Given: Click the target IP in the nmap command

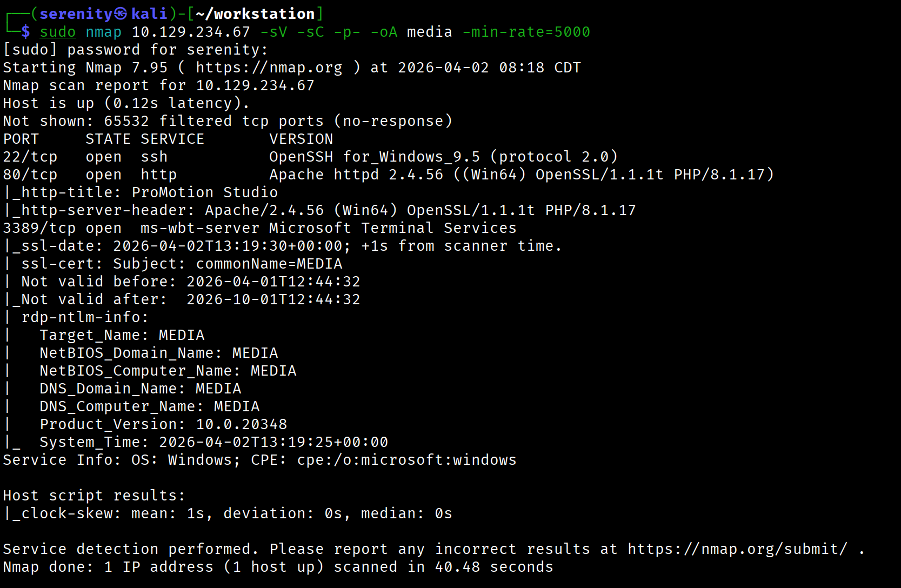Looking at the screenshot, I should click(x=191, y=32).
